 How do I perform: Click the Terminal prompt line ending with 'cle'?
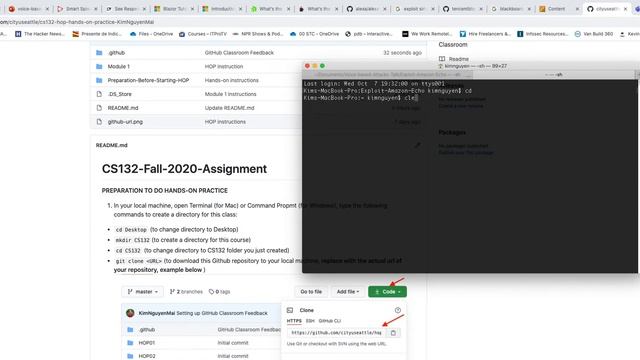tap(360, 98)
